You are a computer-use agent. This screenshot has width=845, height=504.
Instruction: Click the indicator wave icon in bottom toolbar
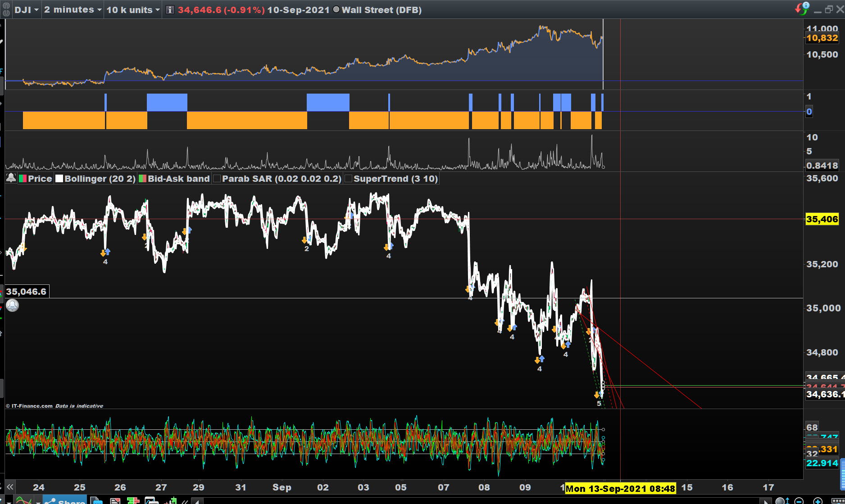[23, 500]
